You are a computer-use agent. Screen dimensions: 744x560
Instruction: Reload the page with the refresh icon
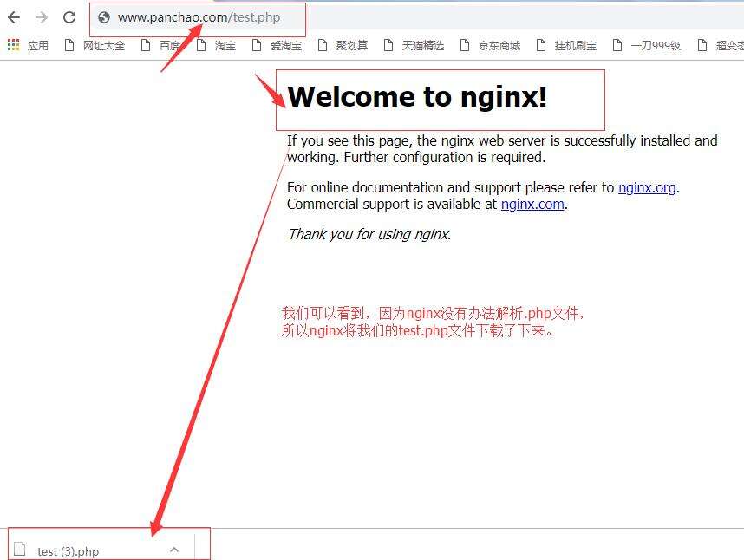point(69,17)
